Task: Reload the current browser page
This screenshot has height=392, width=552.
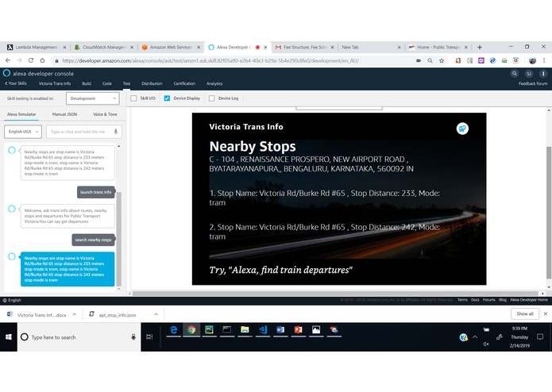Action: click(31, 60)
